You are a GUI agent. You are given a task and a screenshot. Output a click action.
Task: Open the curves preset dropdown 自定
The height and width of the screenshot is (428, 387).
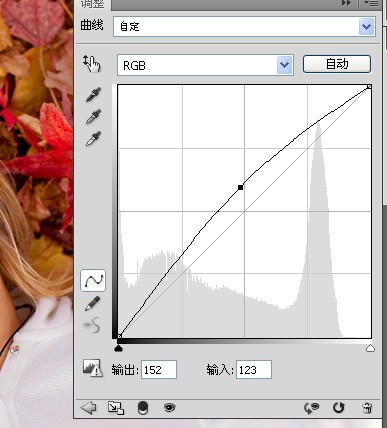[x=244, y=26]
